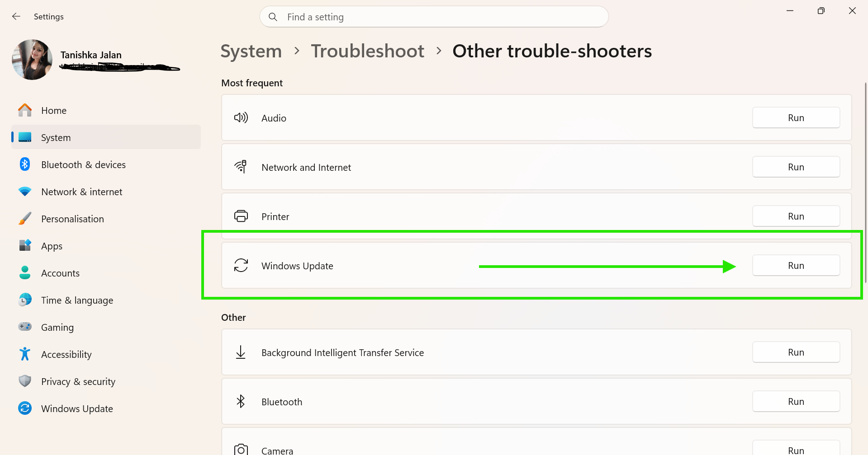
Task: Click the Tanishka Jalan account name
Action: point(91,55)
